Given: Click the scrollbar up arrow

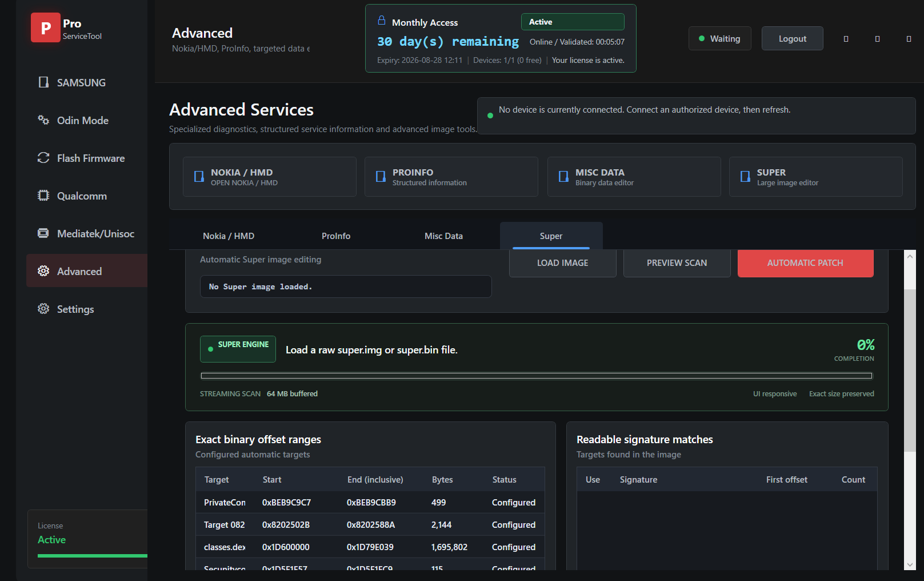Looking at the screenshot, I should tap(910, 256).
